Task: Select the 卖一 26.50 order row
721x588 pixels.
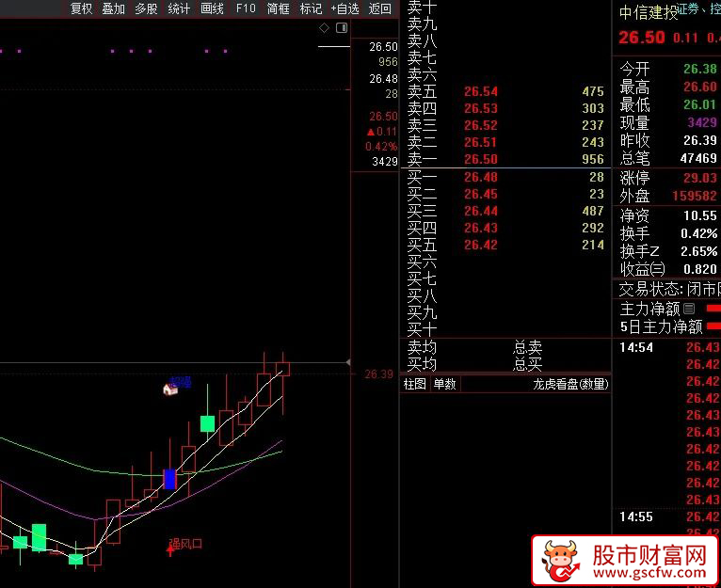Action: [505, 159]
